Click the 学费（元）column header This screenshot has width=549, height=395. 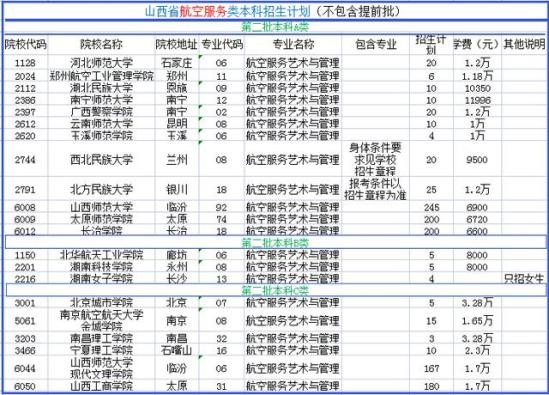pyautogui.click(x=477, y=44)
